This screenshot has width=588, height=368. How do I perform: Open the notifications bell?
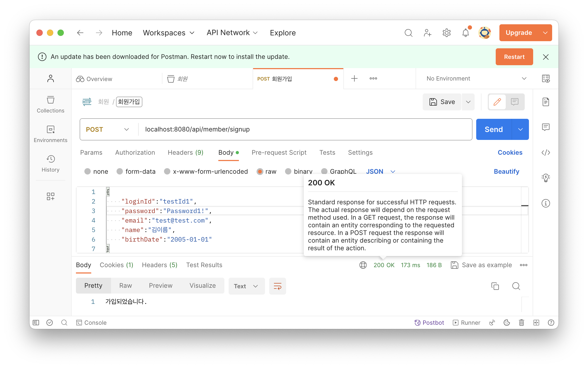point(465,33)
